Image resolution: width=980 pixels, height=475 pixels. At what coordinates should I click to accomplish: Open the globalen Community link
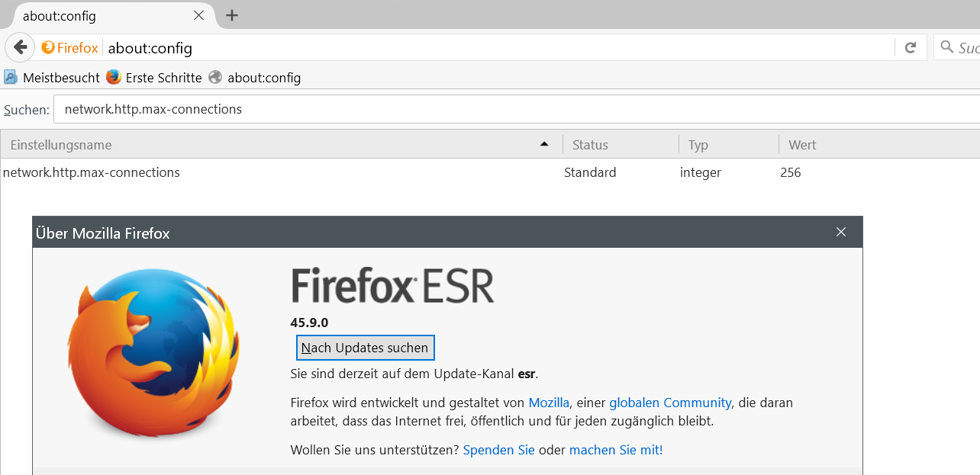(x=670, y=403)
